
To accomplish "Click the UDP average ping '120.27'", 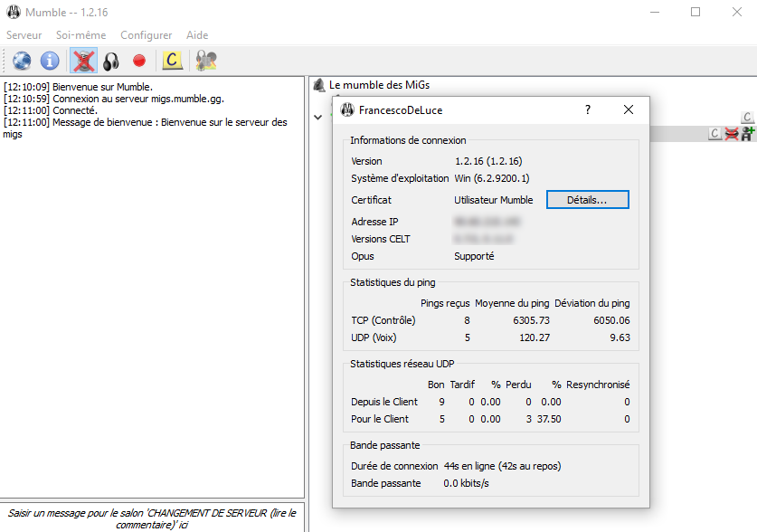I will click(535, 338).
